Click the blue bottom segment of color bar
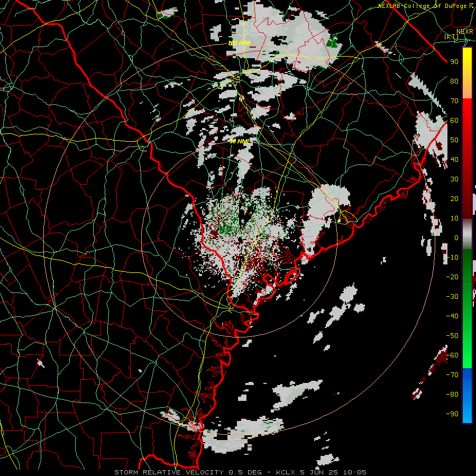The image size is (476, 476). (x=467, y=396)
